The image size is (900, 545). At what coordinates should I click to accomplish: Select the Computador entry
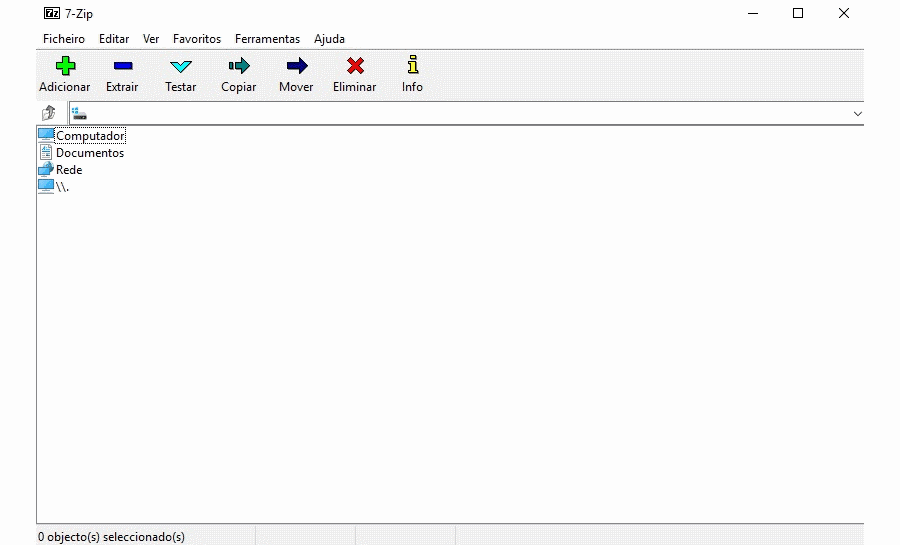click(90, 136)
